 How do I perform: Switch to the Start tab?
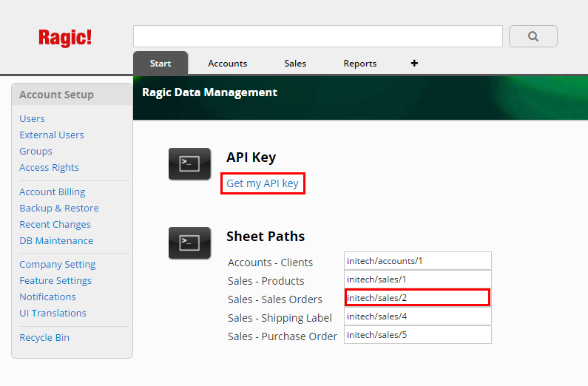coord(160,64)
